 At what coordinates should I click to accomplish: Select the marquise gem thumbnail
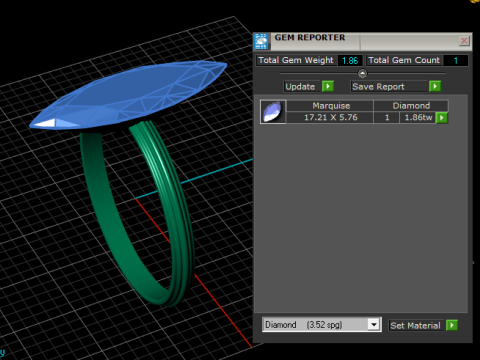point(273,112)
